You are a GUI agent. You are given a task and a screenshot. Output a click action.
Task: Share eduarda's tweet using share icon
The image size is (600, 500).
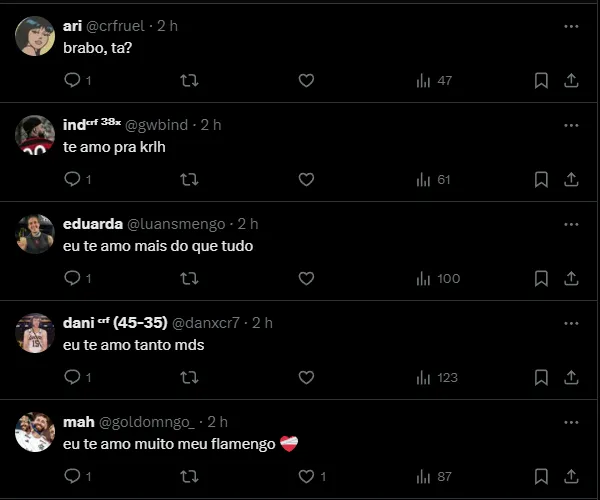(x=571, y=278)
